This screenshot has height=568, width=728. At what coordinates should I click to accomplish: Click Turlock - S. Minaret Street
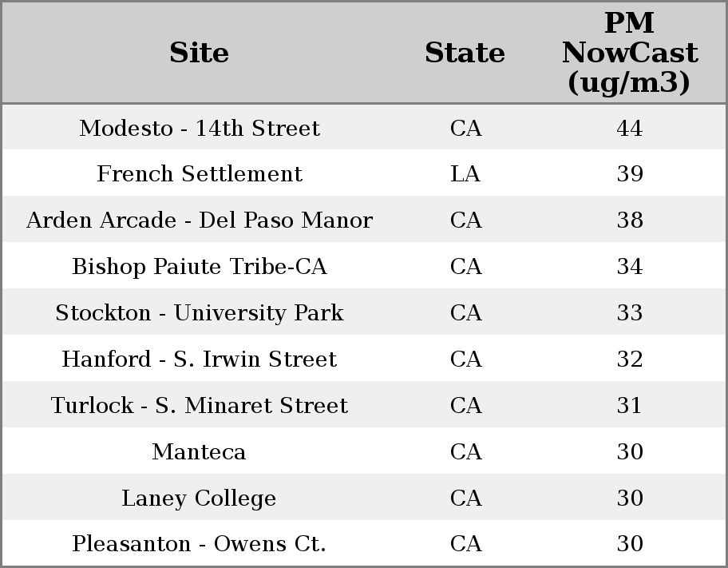199,406
